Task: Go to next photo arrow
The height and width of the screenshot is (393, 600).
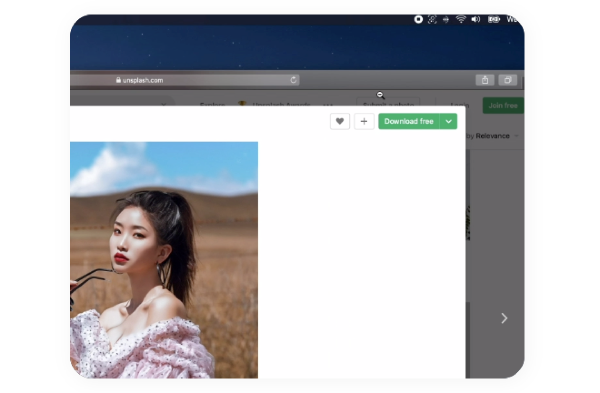Action: [504, 318]
